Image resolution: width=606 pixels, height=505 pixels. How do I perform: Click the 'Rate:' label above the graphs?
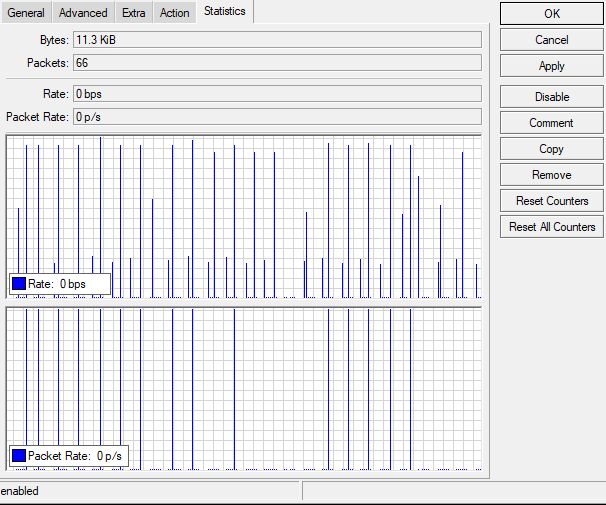(56, 94)
